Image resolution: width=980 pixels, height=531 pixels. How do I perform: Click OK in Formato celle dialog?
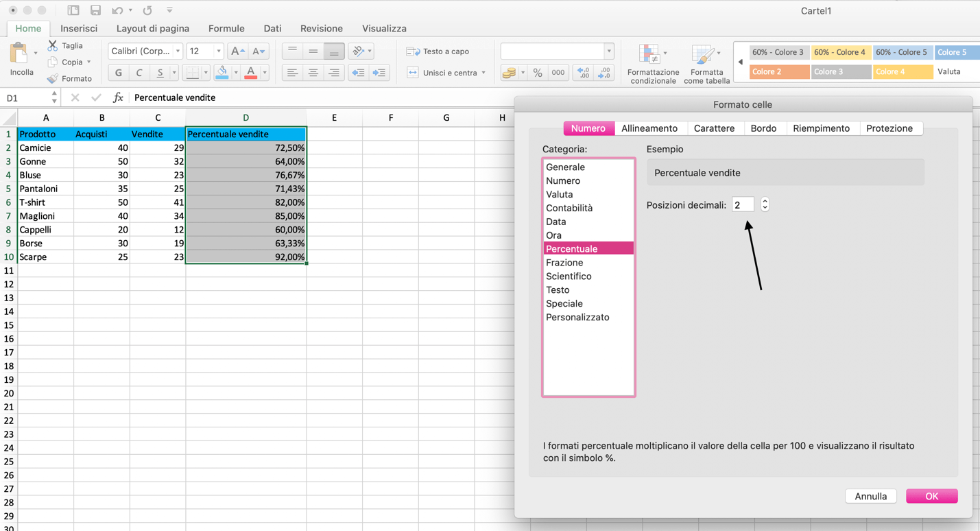coord(931,496)
